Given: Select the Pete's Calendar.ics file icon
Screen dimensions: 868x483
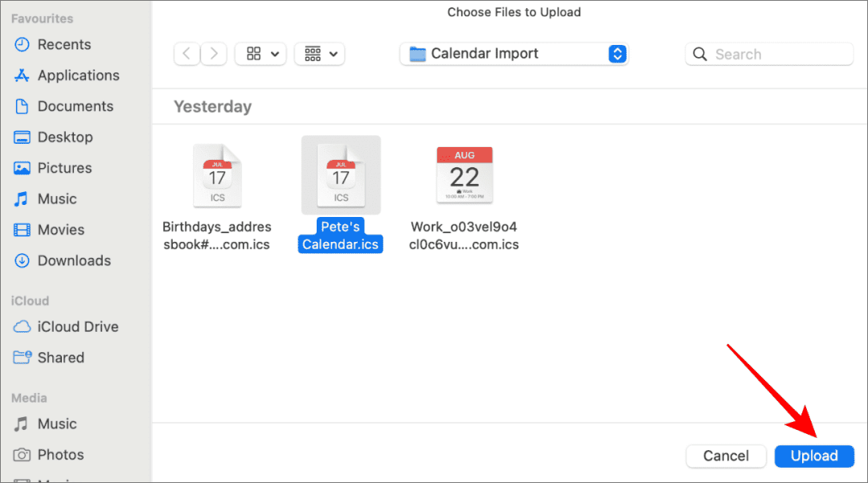Looking at the screenshot, I should [341, 176].
